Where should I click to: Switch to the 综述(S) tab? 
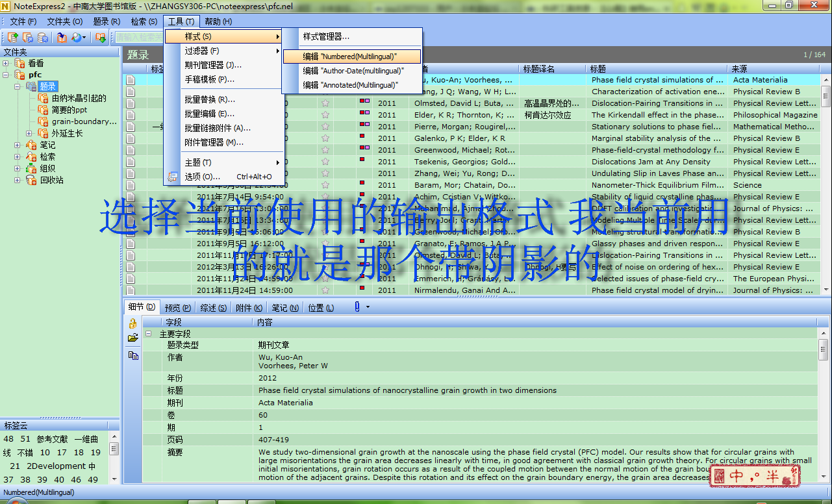[213, 308]
